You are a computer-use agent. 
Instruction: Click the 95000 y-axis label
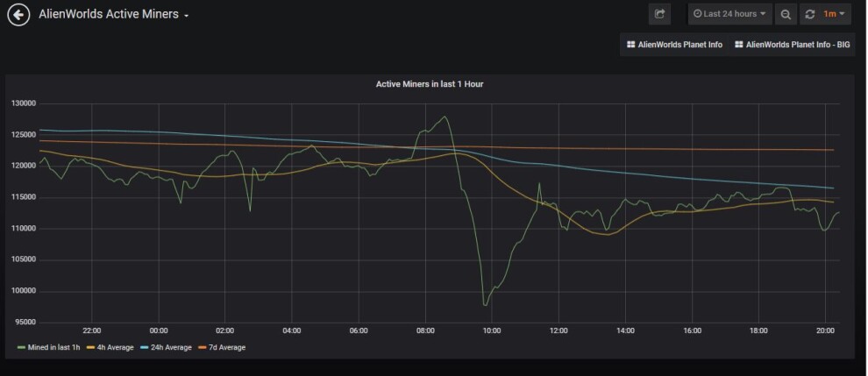pos(25,323)
